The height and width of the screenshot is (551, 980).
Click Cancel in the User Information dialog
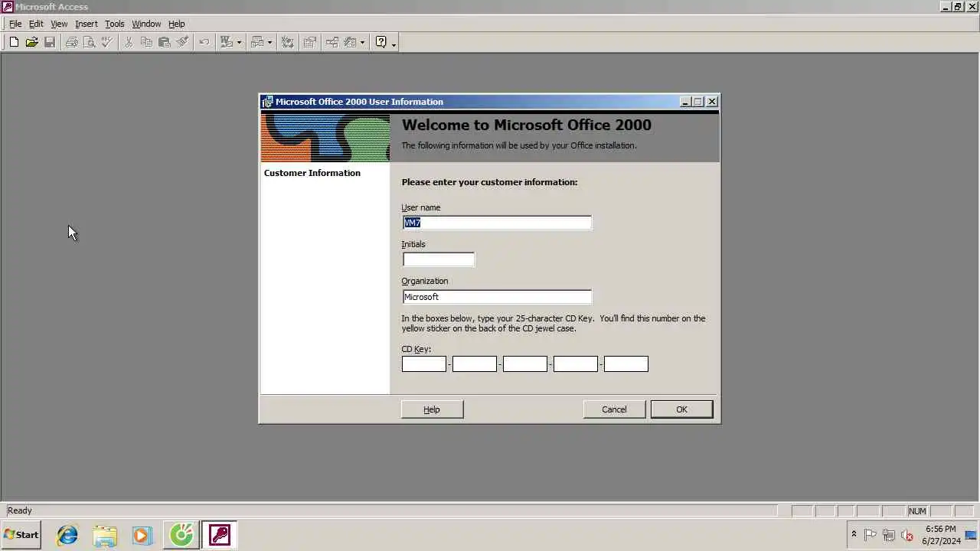tap(614, 409)
